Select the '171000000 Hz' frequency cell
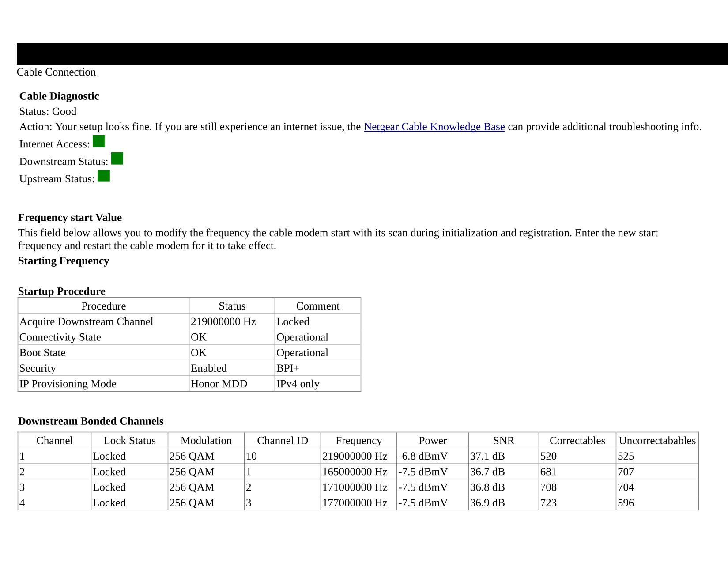Image resolution: width=728 pixels, height=563 pixels. click(358, 487)
